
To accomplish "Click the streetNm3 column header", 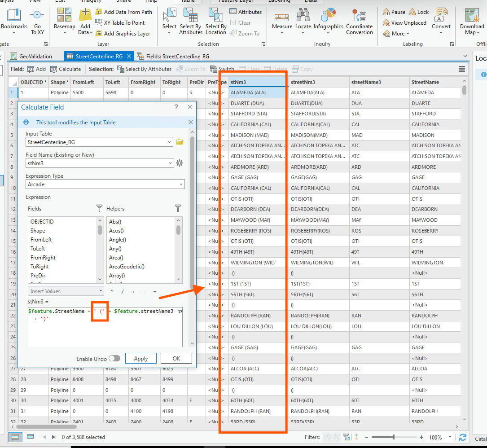I will (x=319, y=82).
